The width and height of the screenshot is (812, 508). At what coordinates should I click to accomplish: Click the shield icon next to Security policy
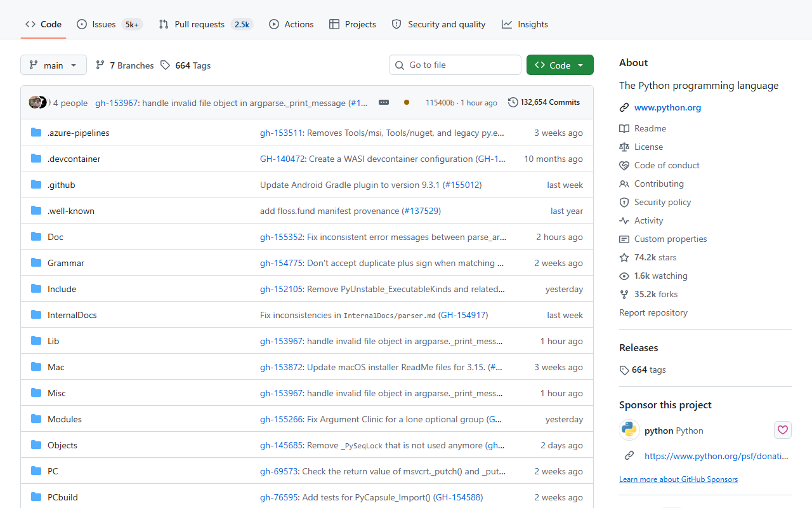[x=624, y=202]
